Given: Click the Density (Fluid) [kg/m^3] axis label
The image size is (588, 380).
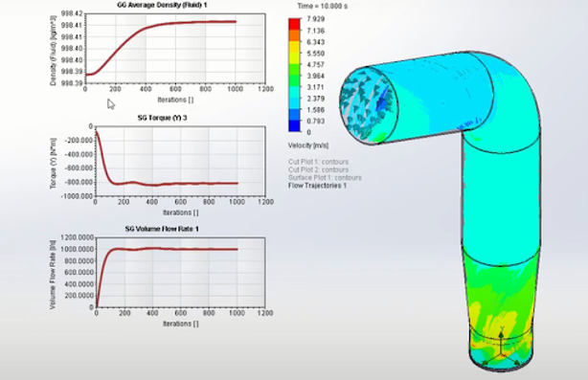Looking at the screenshot, I should click(x=53, y=51).
